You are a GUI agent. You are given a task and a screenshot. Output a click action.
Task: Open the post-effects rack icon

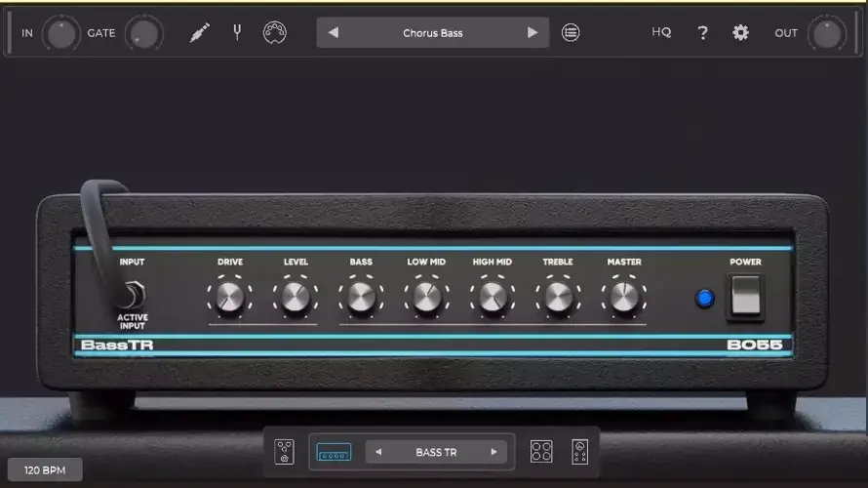[579, 452]
